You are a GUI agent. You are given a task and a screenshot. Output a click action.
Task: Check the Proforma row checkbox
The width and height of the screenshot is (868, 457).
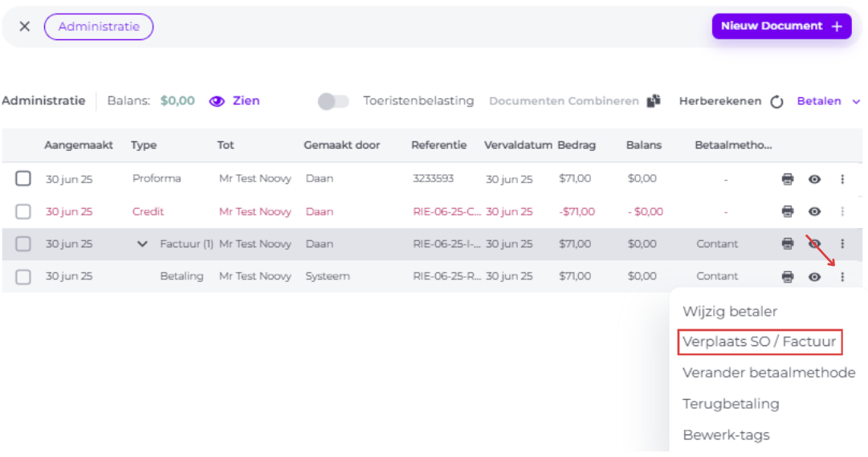pyautogui.click(x=23, y=178)
